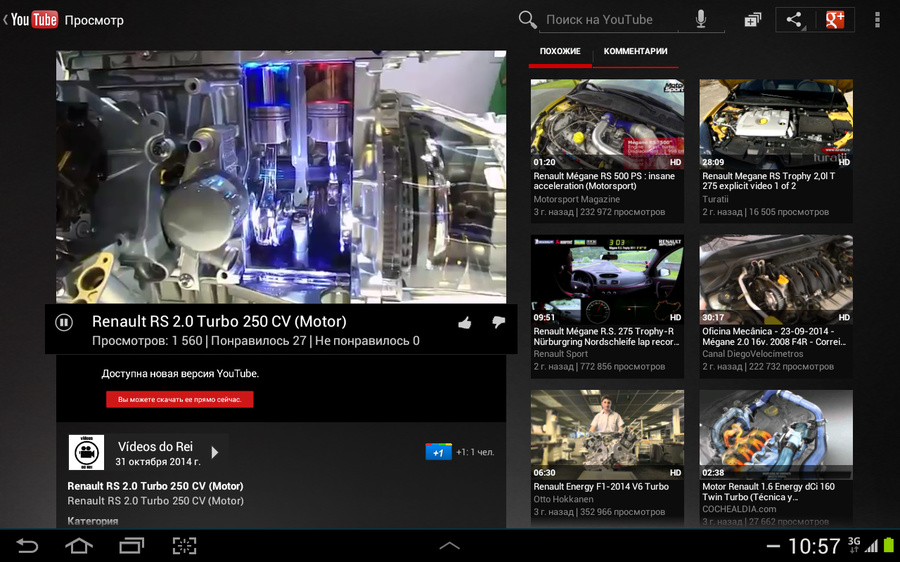Open the clock reading 10:57 in status bar

(814, 546)
